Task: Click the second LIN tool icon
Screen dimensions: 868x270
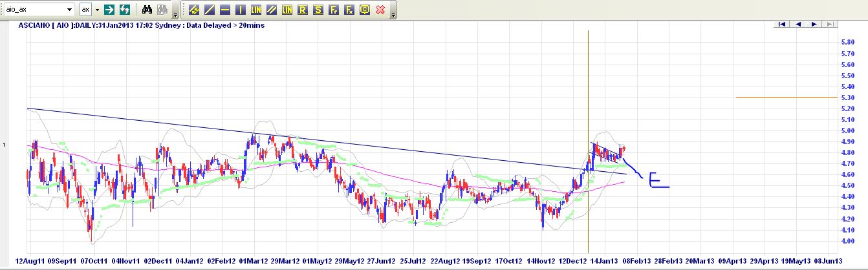Action: (x=287, y=10)
